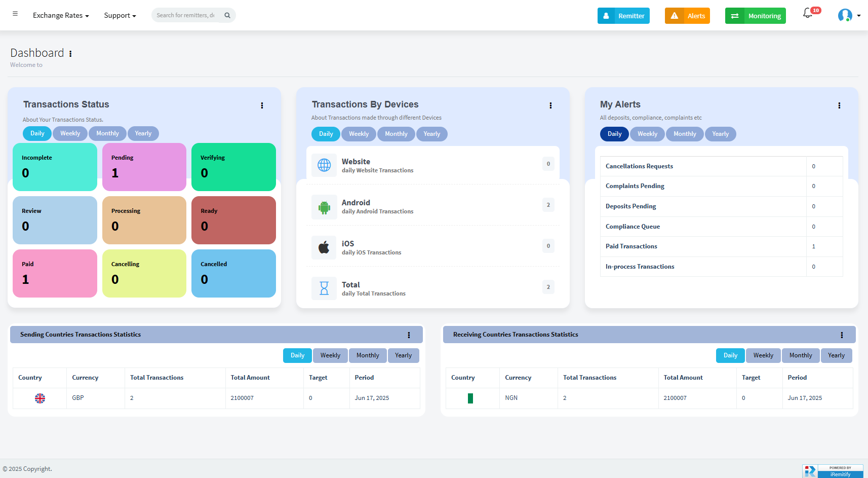868x478 pixels.
Task: Open the Transactions Status options menu icon
Action: click(x=262, y=105)
